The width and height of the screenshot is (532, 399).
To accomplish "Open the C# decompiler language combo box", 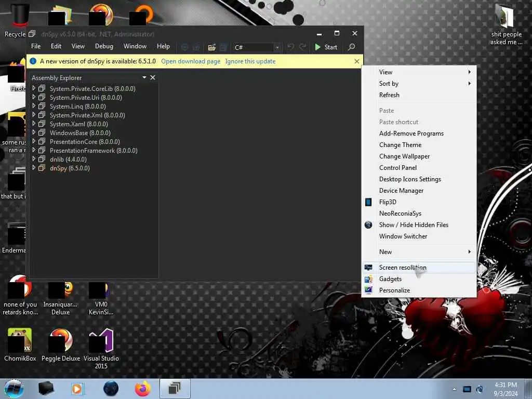I will (x=257, y=47).
